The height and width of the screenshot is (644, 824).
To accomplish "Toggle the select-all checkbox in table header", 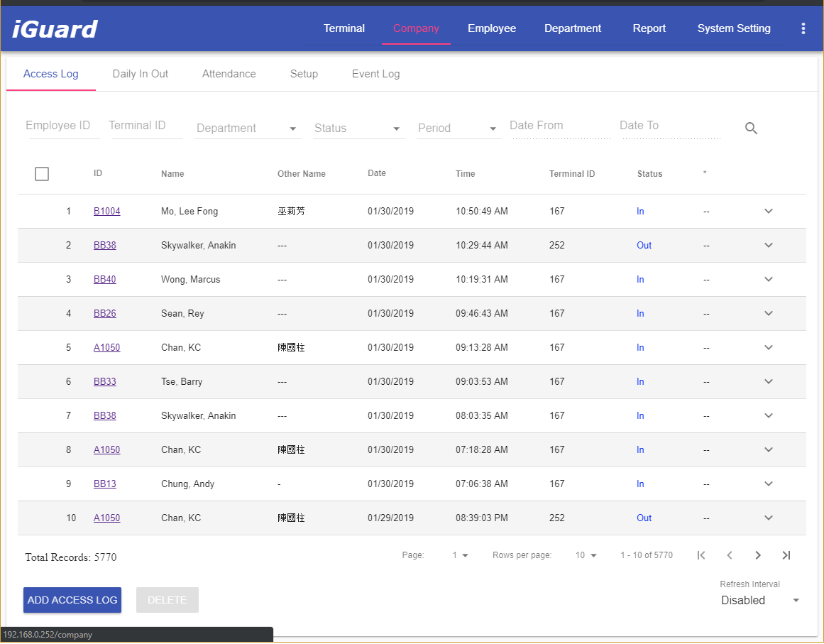I will [x=41, y=173].
